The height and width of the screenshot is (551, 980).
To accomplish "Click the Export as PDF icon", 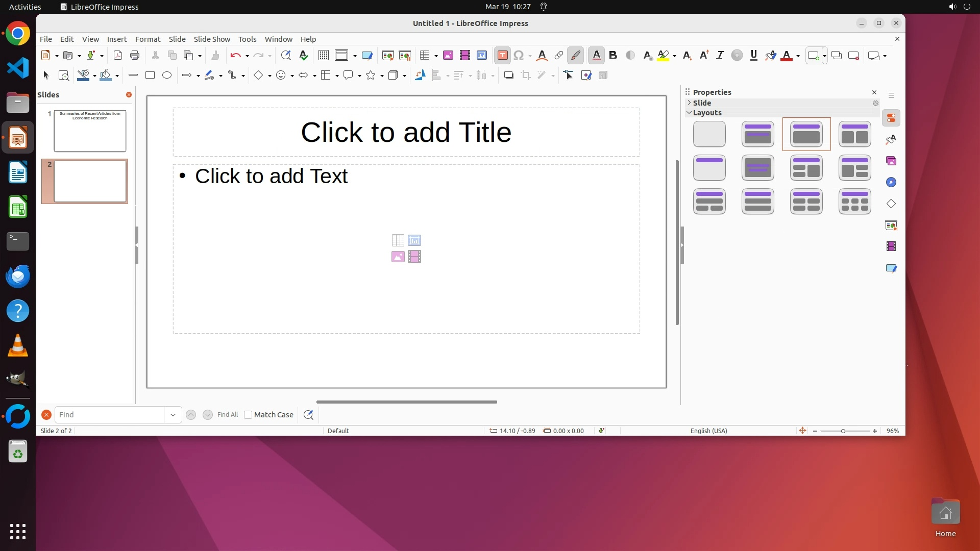I will [118, 56].
